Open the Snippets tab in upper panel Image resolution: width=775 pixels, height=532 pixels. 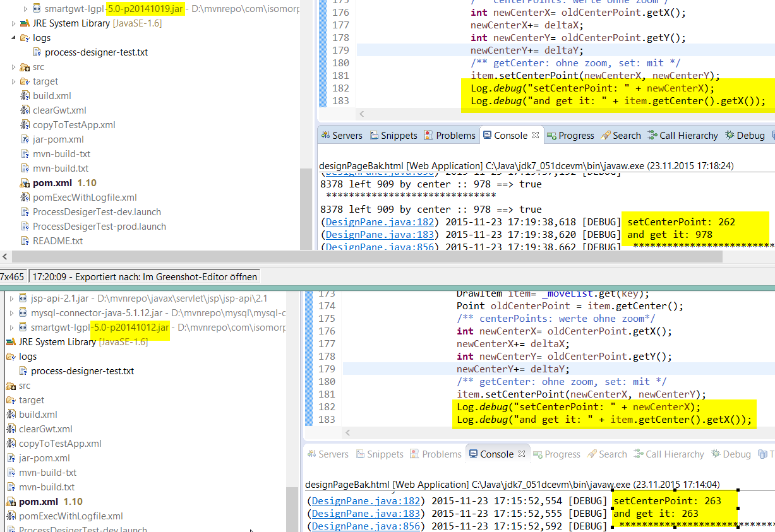(x=394, y=135)
